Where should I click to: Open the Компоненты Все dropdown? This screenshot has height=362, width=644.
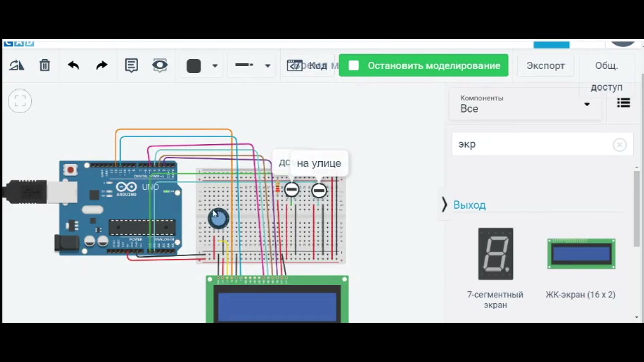tap(525, 104)
